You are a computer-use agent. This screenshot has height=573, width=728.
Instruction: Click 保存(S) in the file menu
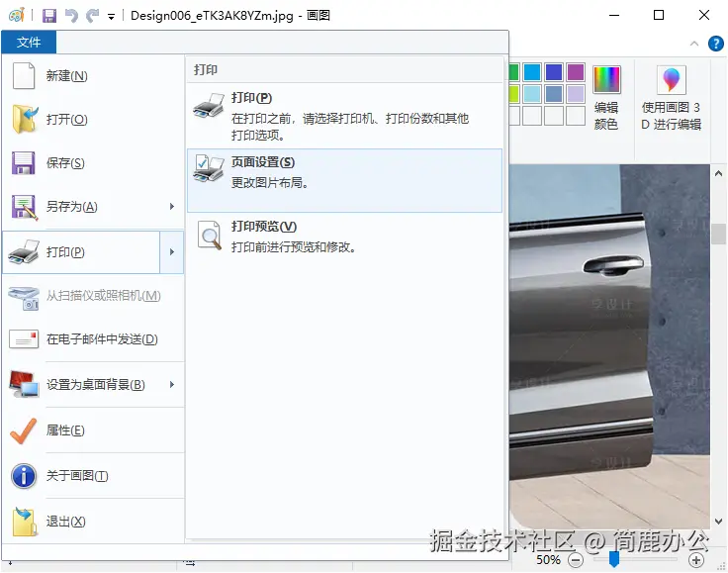93,163
